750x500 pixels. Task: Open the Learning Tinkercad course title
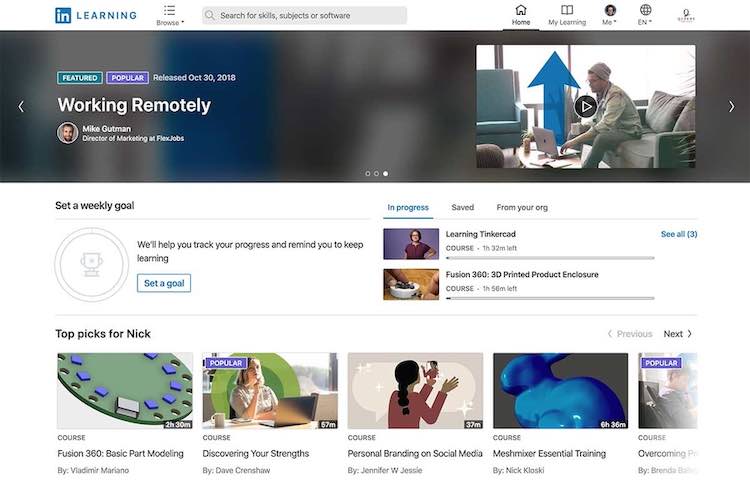click(480, 234)
